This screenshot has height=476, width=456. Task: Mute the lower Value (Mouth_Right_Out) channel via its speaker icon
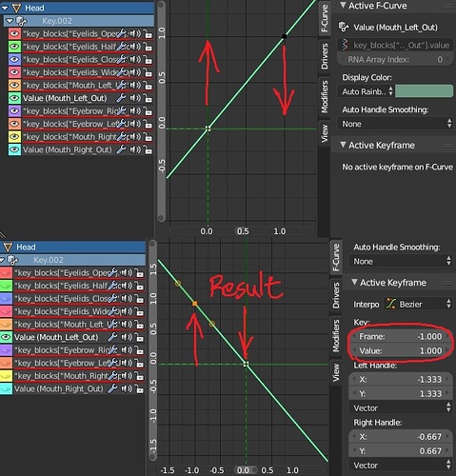127,388
